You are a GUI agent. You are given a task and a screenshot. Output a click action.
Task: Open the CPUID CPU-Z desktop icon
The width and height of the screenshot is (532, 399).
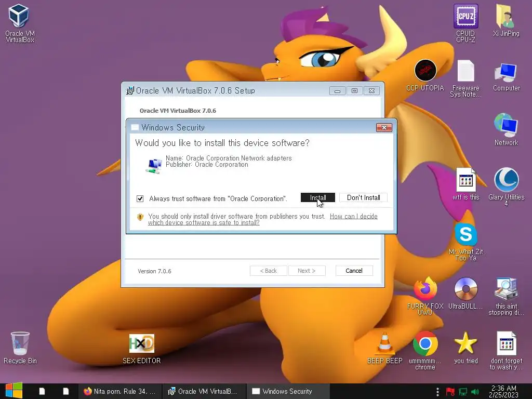(465, 23)
